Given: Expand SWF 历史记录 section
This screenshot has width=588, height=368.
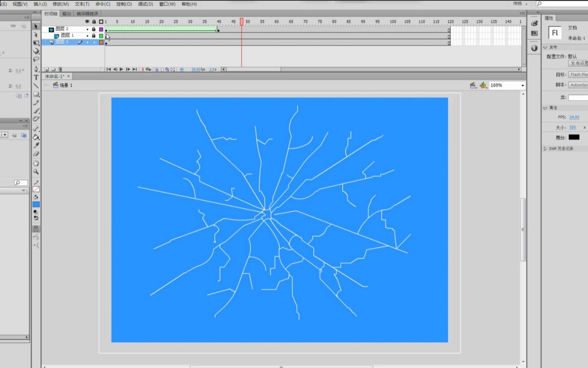Looking at the screenshot, I should pos(545,149).
